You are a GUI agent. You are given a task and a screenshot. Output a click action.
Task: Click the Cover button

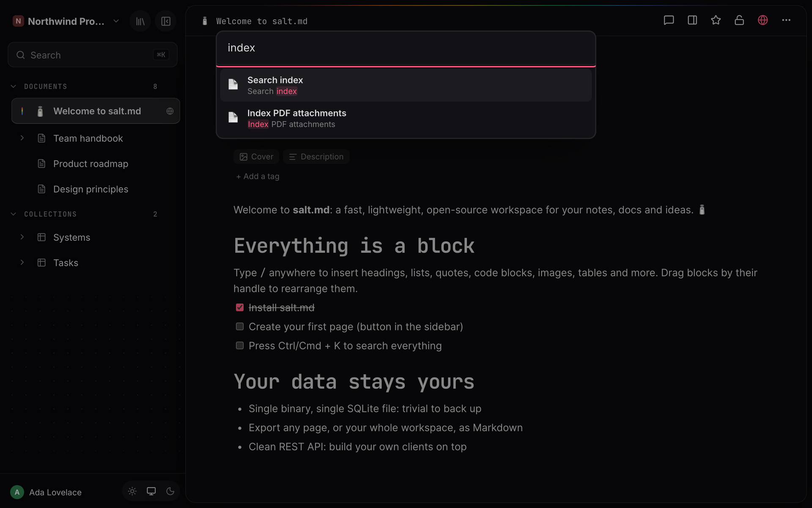256,157
